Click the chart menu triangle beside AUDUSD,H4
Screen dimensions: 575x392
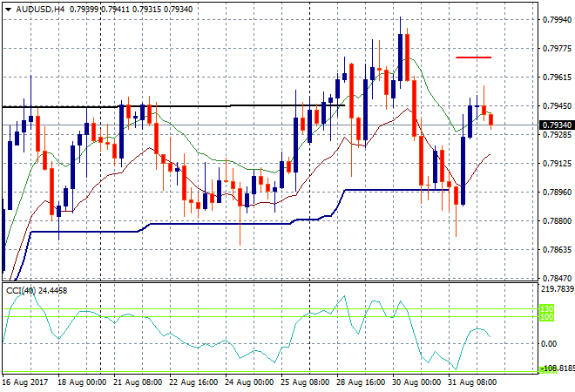(8, 10)
